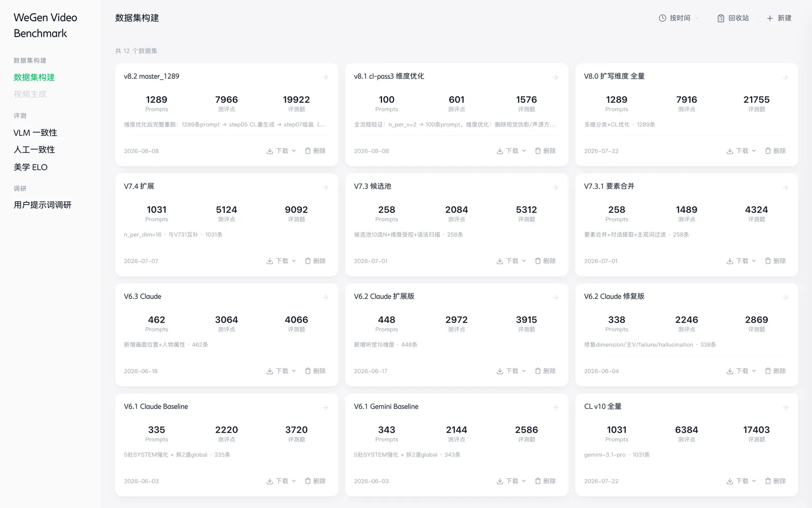Viewport: 812px width, 508px height.
Task: Open 美学 ELO page
Action: click(x=30, y=167)
